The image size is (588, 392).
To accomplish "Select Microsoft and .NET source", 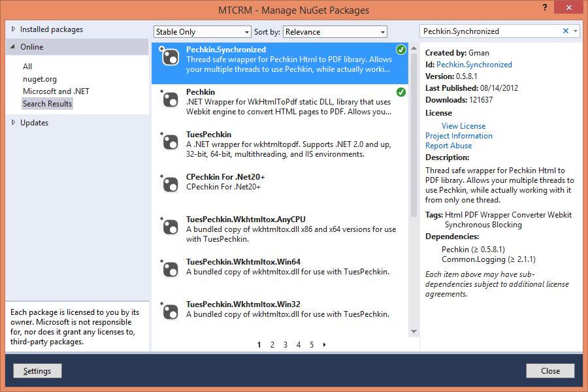I will click(x=56, y=91).
